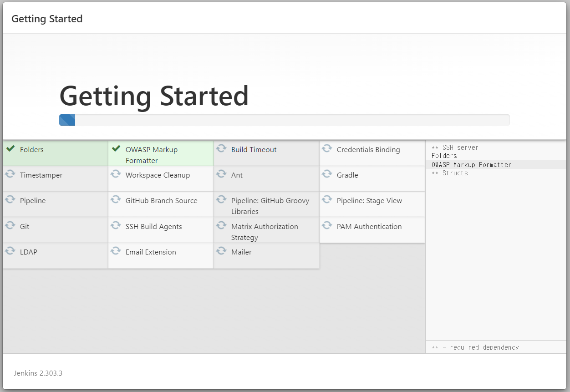570x392 pixels.
Task: Click the sync icon for GitHub Branch Source
Action: point(116,199)
